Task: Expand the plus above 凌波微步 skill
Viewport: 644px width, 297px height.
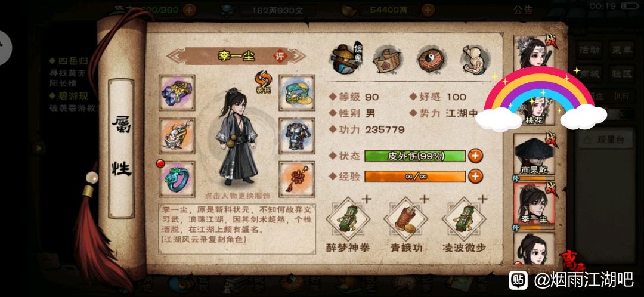Action: [x=482, y=199]
